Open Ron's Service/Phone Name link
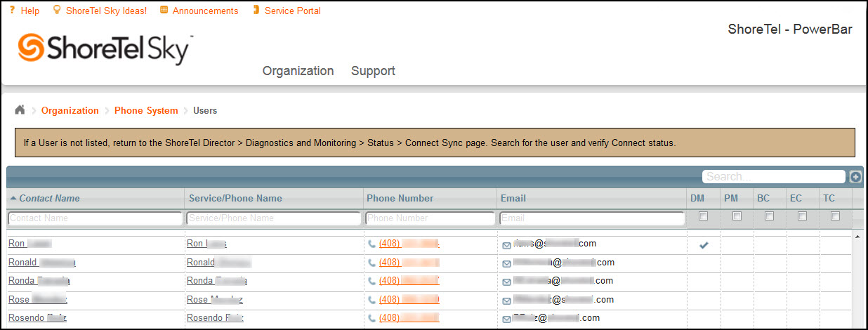Image resolution: width=868 pixels, height=330 pixels. coord(206,244)
